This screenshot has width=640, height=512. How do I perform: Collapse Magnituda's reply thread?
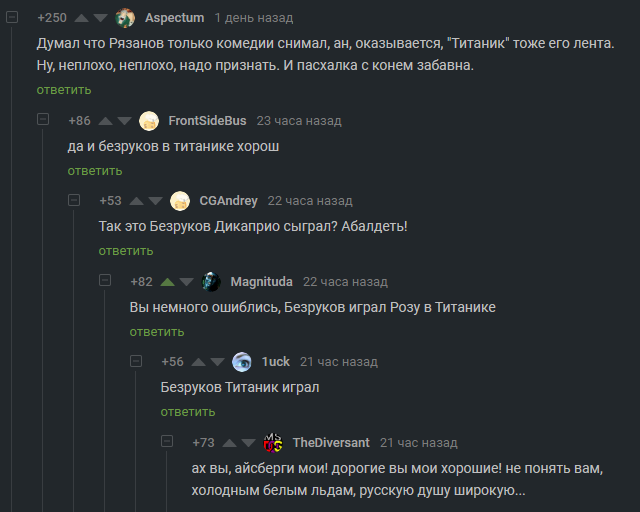[x=105, y=282]
